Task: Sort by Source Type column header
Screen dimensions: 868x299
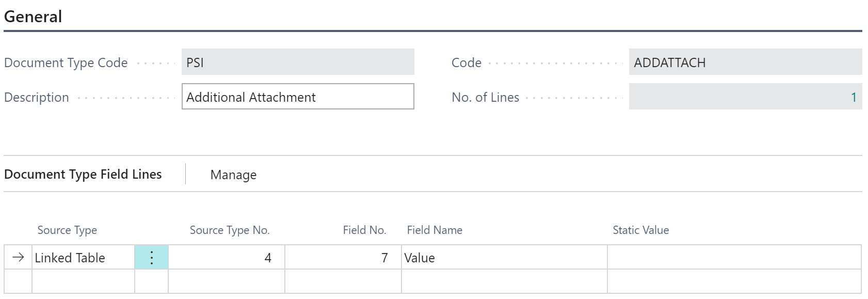Action: click(x=67, y=230)
